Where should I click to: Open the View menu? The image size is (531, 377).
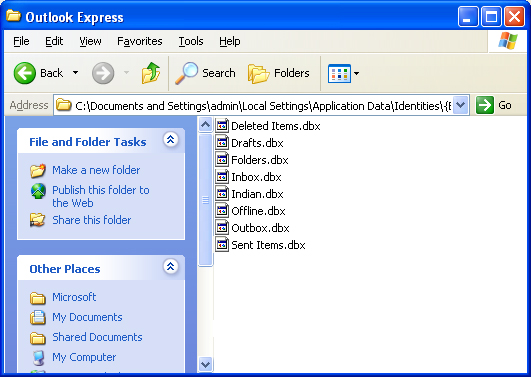[x=90, y=41]
